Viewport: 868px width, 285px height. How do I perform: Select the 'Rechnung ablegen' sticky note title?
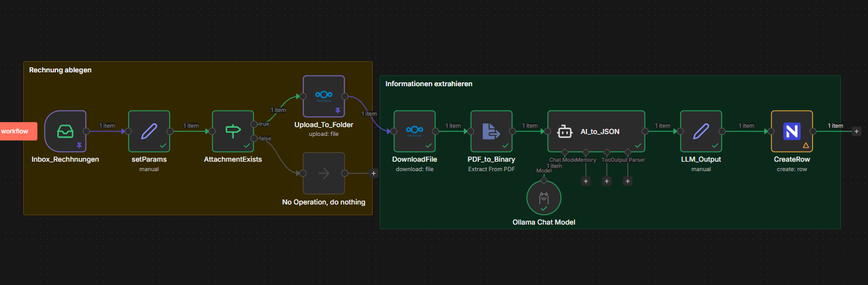tap(60, 70)
